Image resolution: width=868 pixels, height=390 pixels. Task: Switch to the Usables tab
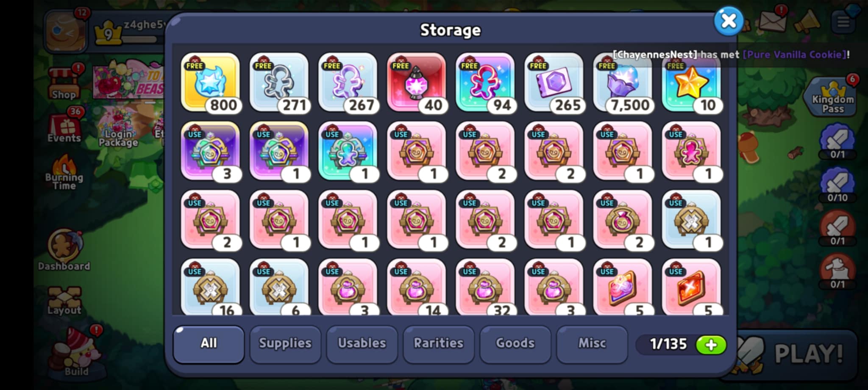click(x=362, y=344)
